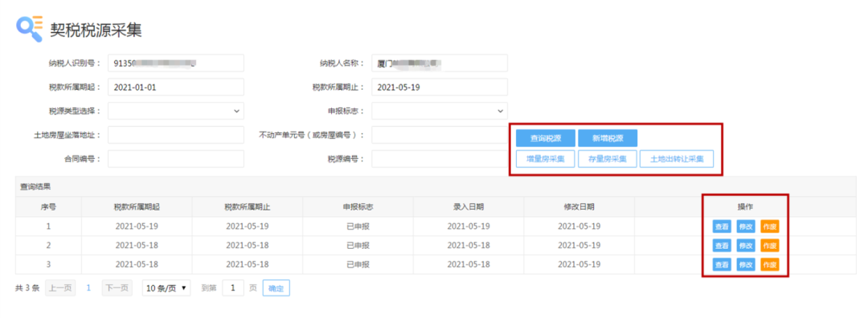Focus the 纳税人名称 input field
Screen dimensions: 868x318
440,63
